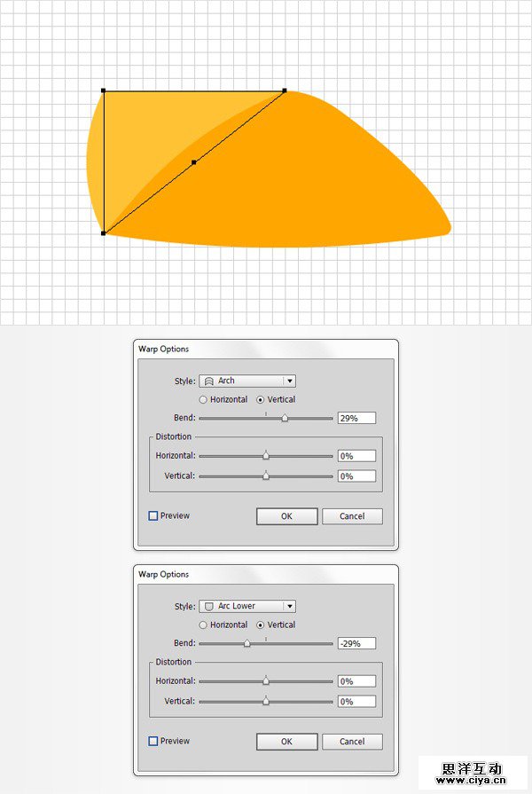Click the Bend slider handle at -29%
The image size is (532, 794).
[246, 643]
